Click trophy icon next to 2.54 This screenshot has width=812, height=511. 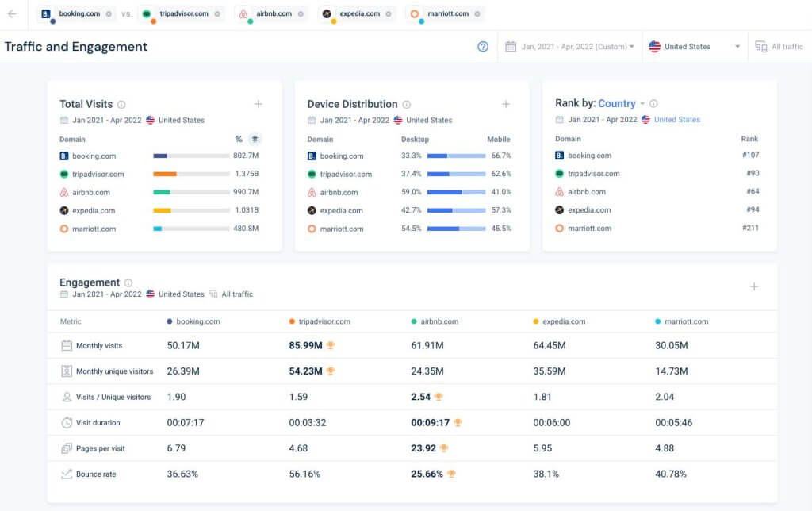[x=439, y=397]
